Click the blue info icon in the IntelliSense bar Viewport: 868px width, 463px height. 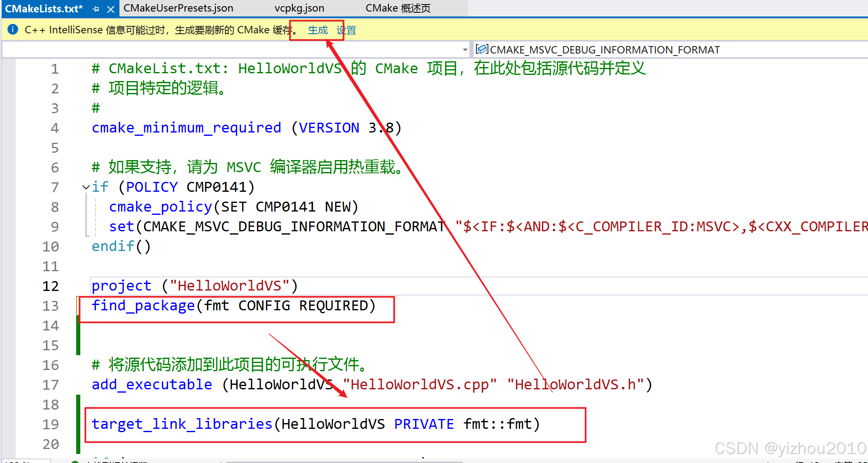pos(13,29)
